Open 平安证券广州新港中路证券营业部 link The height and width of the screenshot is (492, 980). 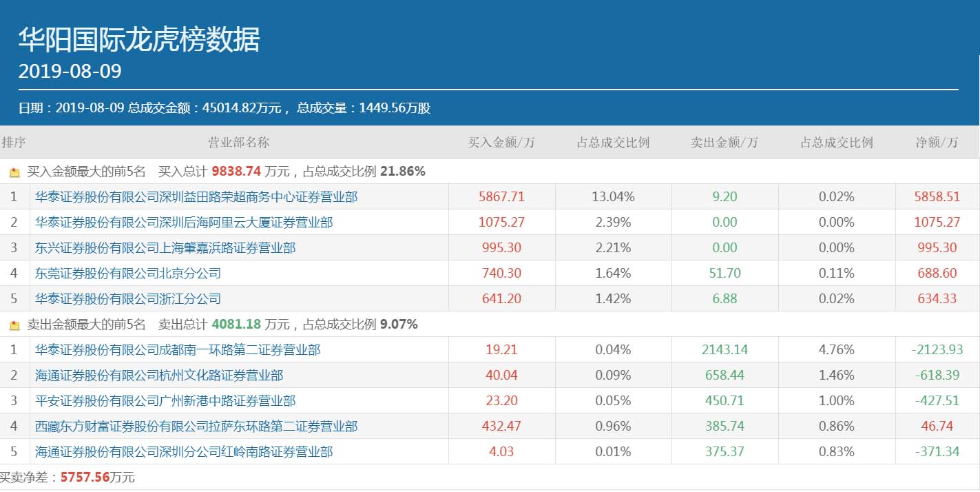point(165,401)
